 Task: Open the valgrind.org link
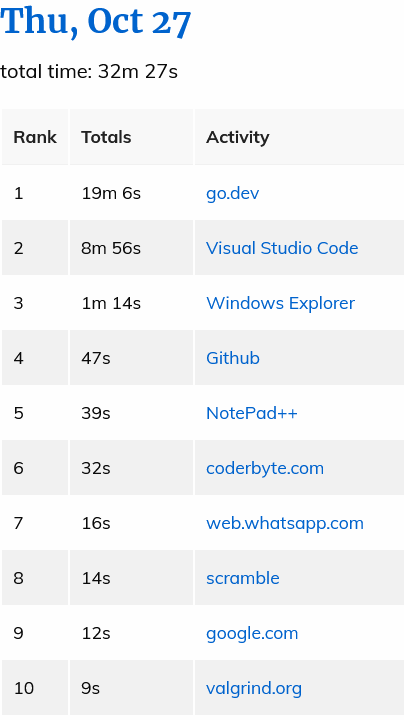click(x=254, y=688)
